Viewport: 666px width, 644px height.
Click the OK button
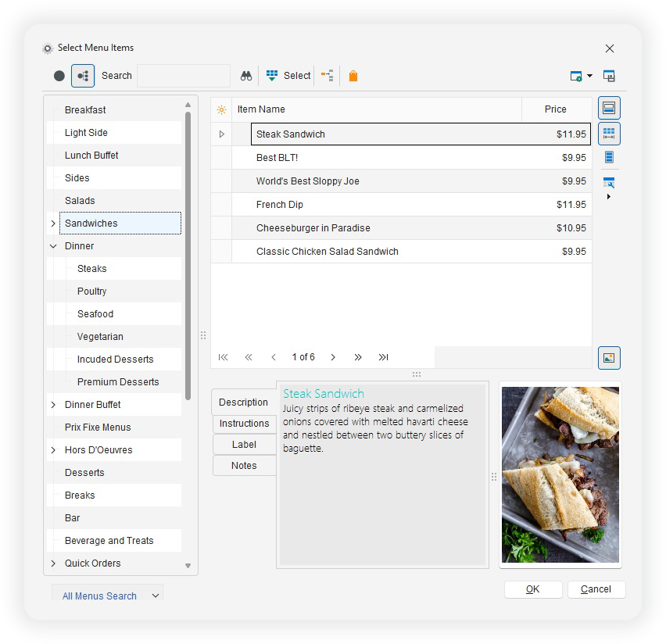tap(532, 589)
